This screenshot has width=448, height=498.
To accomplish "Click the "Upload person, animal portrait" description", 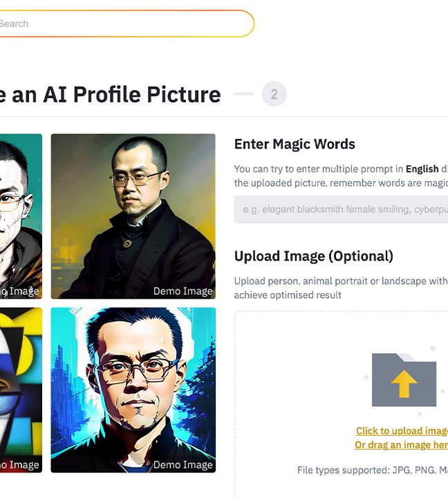I will [x=341, y=288].
